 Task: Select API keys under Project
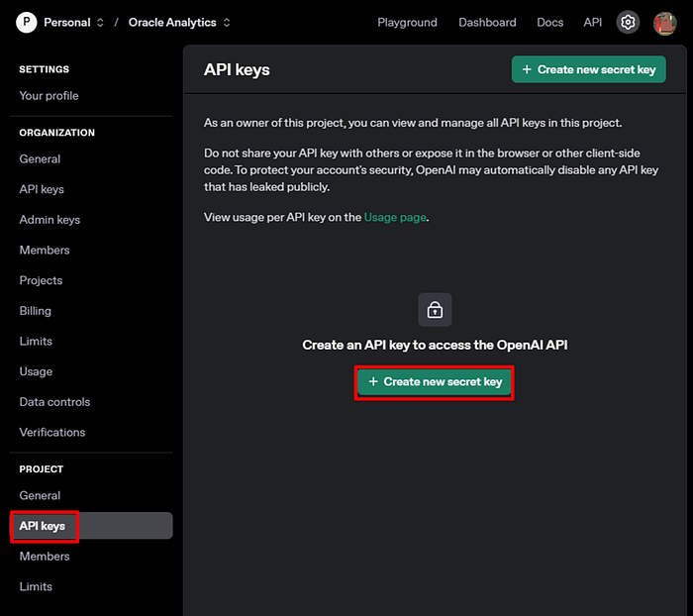91,525
